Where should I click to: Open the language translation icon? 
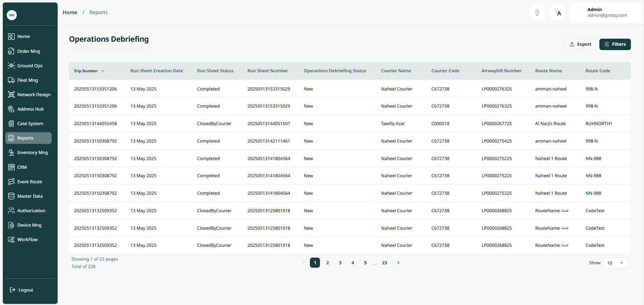tap(557, 13)
